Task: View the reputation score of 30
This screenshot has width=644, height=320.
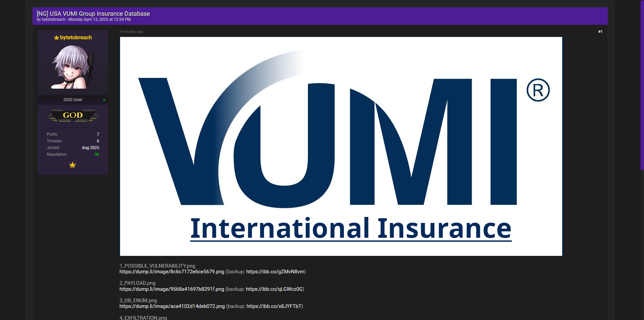Action: pyautogui.click(x=97, y=154)
